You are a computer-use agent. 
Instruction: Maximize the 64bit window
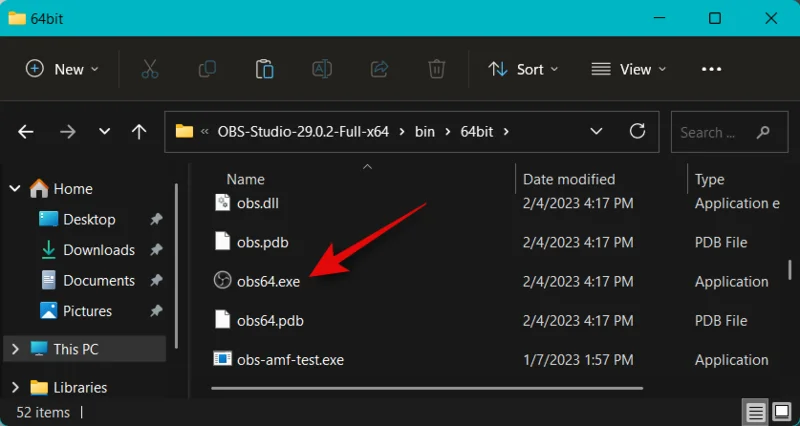[x=715, y=18]
